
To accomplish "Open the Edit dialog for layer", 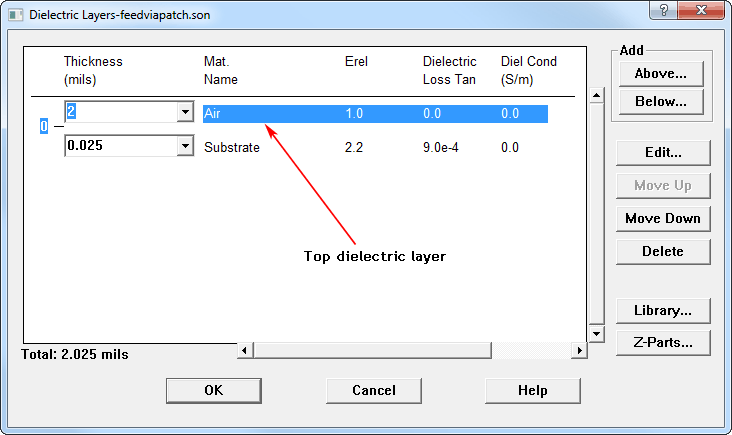I will [x=663, y=153].
